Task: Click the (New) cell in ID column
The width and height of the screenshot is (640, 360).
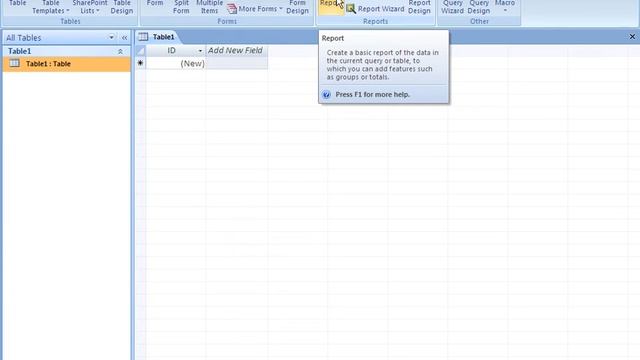Action: [176, 63]
